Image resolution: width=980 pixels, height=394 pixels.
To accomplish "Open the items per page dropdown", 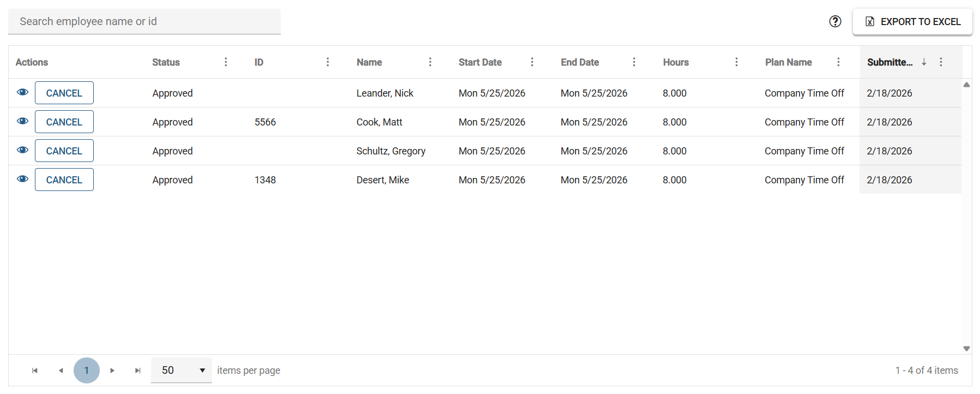I will click(x=182, y=371).
